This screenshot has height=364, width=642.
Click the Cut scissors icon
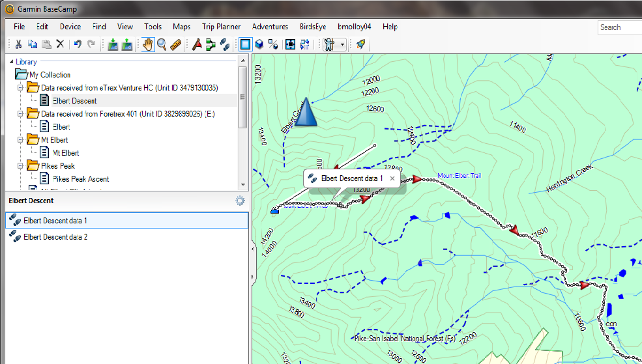pyautogui.click(x=18, y=44)
